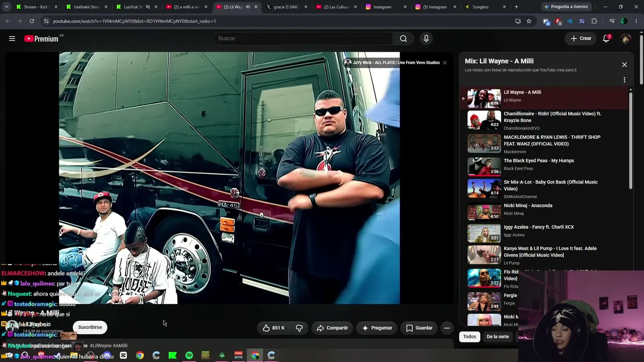Open more actions ellipsis below the video
This screenshot has height=362, width=644.
click(447, 328)
